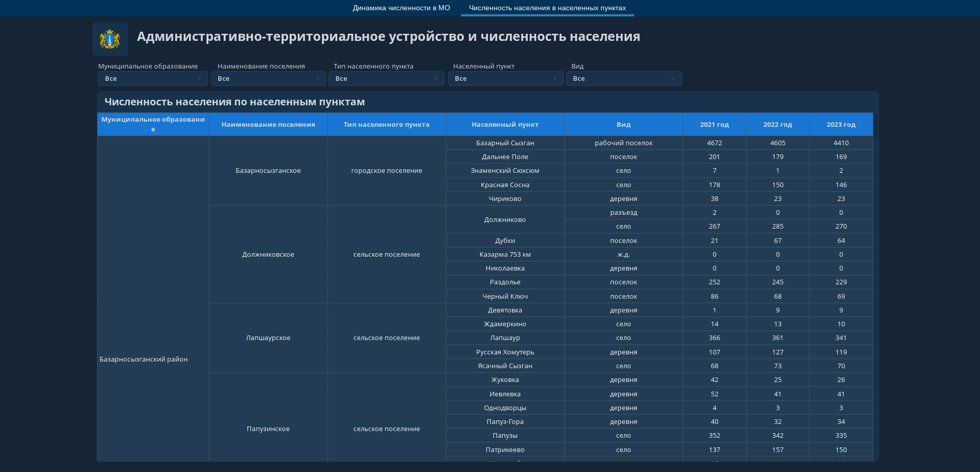Viewport: 980px width, 472px height.
Task: Click Ясачный Сызган locality cell
Action: coord(505,366)
